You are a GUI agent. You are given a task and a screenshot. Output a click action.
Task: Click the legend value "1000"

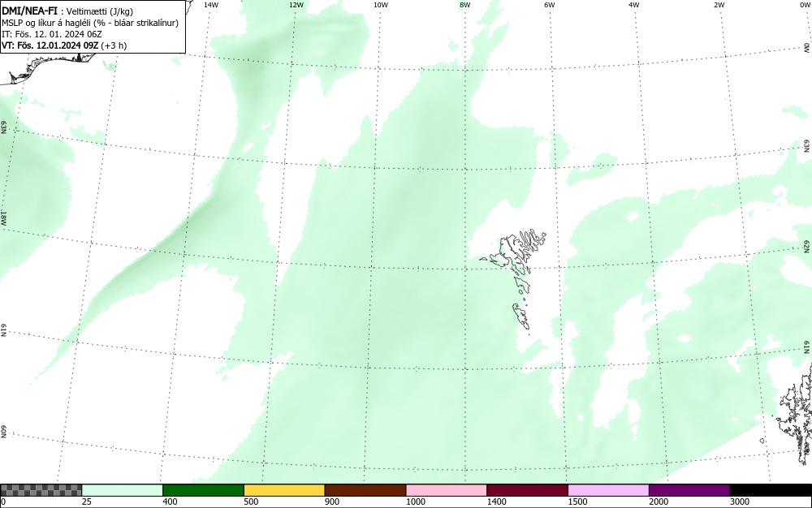(x=415, y=502)
